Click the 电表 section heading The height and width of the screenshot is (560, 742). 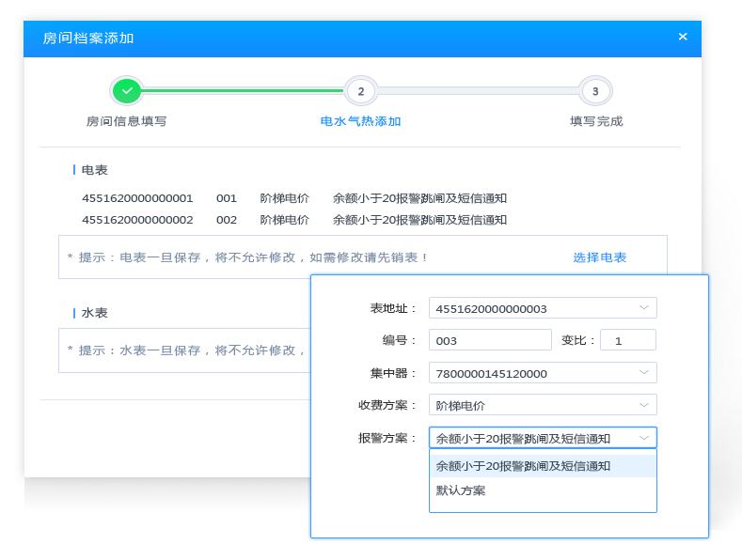pos(94,170)
